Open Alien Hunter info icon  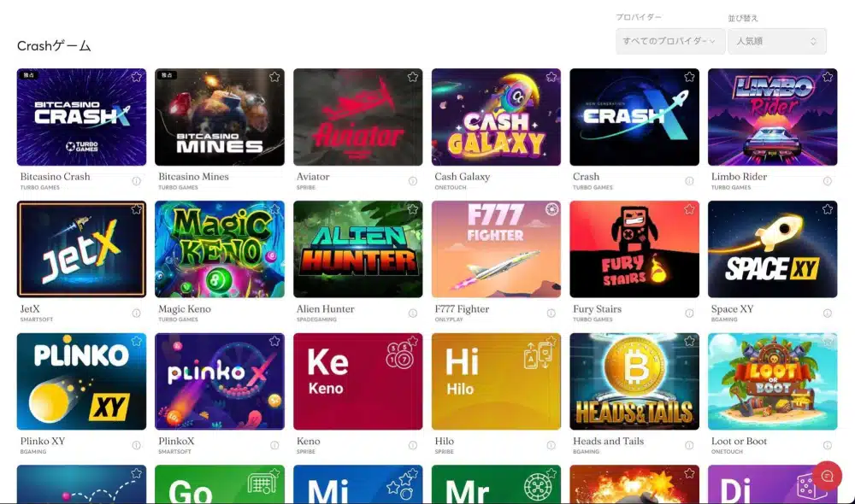pyautogui.click(x=413, y=314)
